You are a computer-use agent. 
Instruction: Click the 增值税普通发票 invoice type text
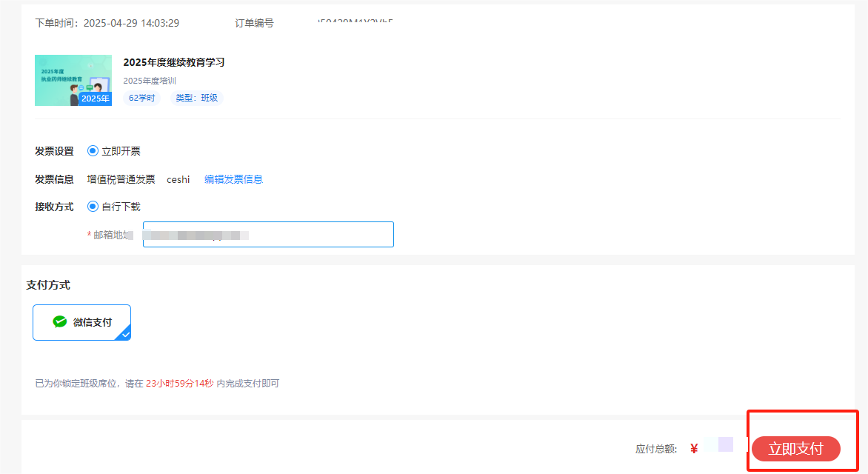(121, 178)
